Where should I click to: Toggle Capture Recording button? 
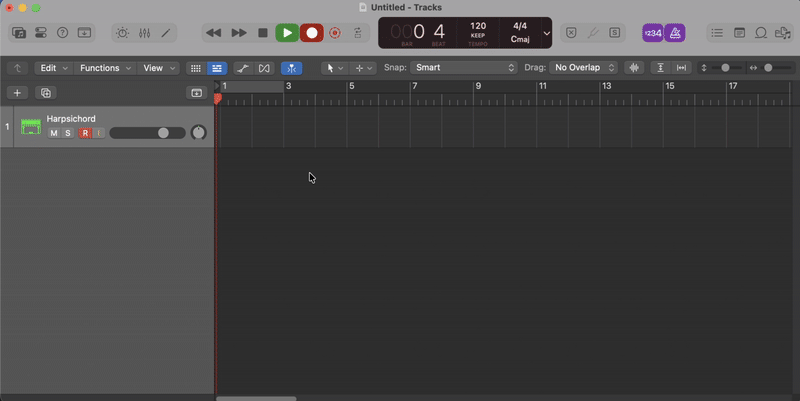tap(335, 33)
